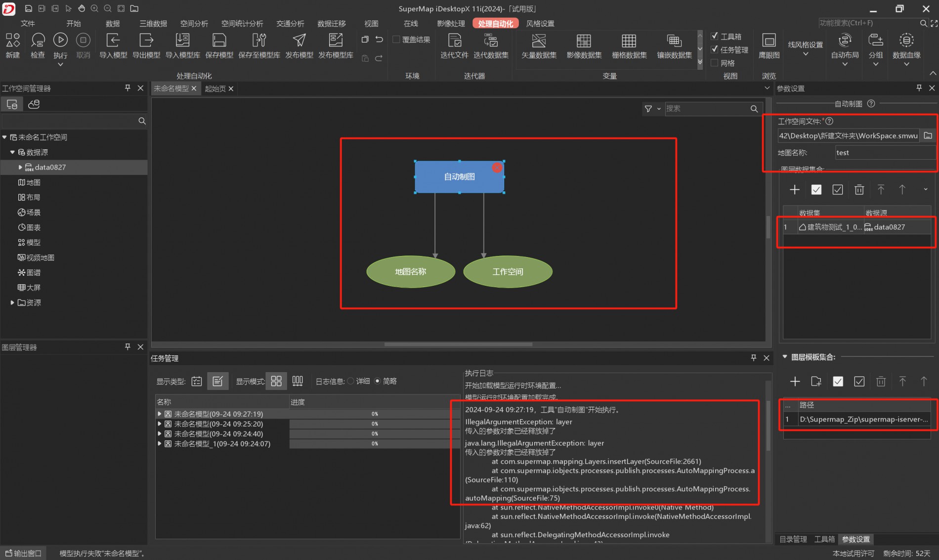Click the 检查 (Check) model icon

[x=38, y=41]
